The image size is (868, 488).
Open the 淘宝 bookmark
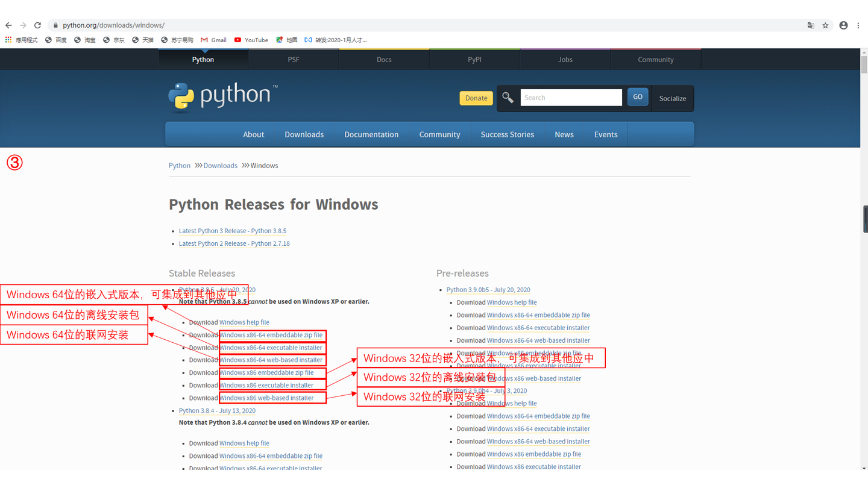[x=84, y=40]
